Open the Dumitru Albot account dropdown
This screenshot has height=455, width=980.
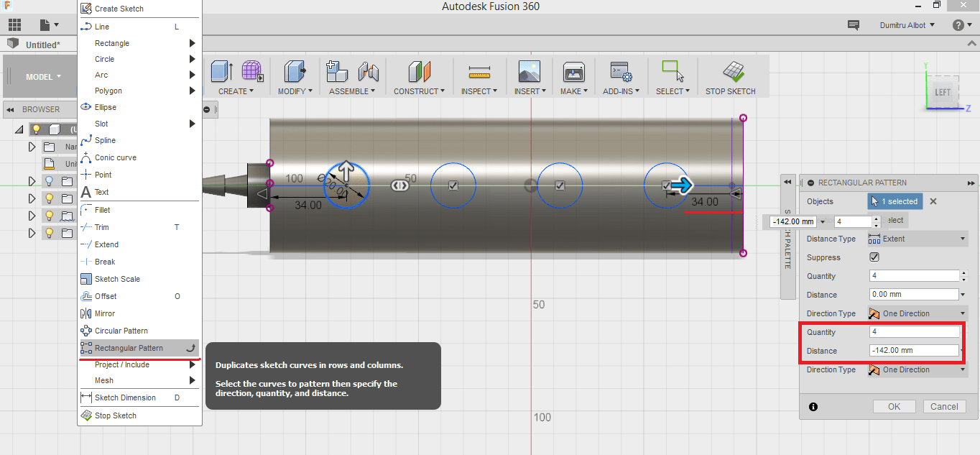[x=907, y=25]
